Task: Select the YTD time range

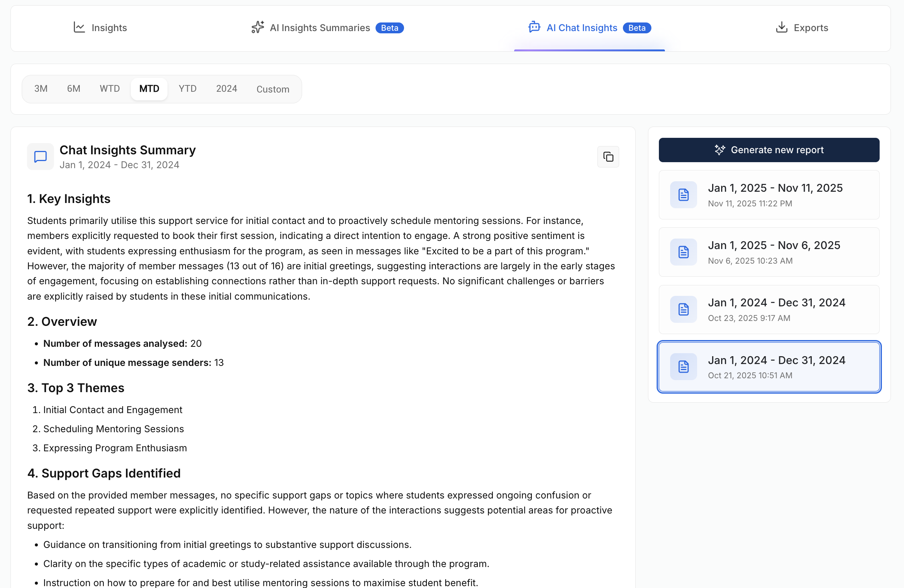Action: 187,89
